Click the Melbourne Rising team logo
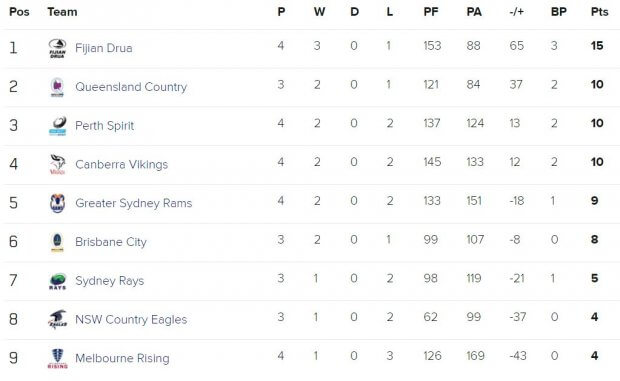Image resolution: width=620 pixels, height=381 pixels. click(58, 358)
